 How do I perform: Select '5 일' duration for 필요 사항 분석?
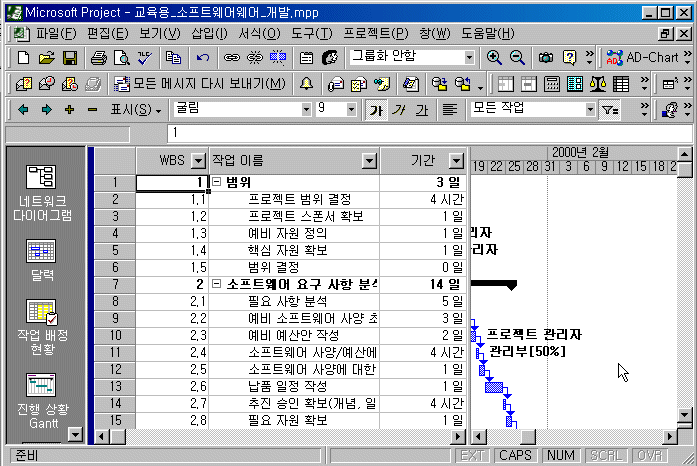pos(423,301)
